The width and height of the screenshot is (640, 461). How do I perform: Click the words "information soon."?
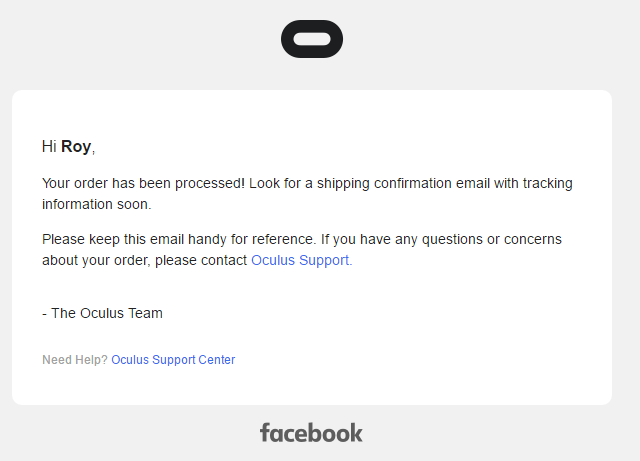[96, 203]
